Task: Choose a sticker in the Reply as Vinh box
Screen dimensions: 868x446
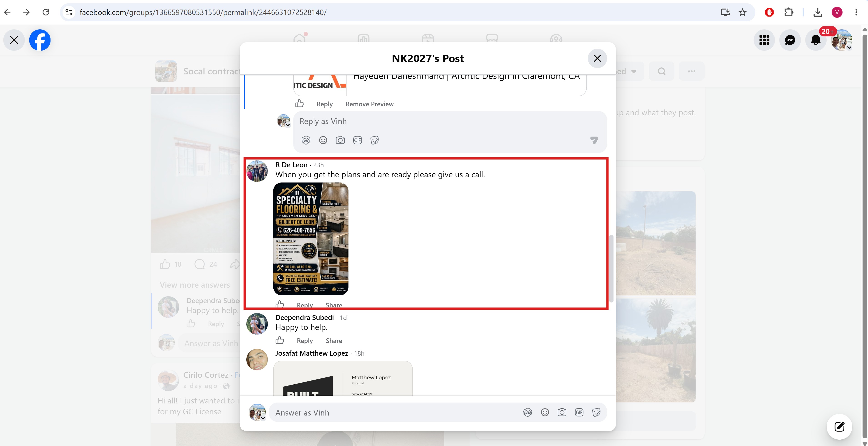Action: click(x=375, y=140)
